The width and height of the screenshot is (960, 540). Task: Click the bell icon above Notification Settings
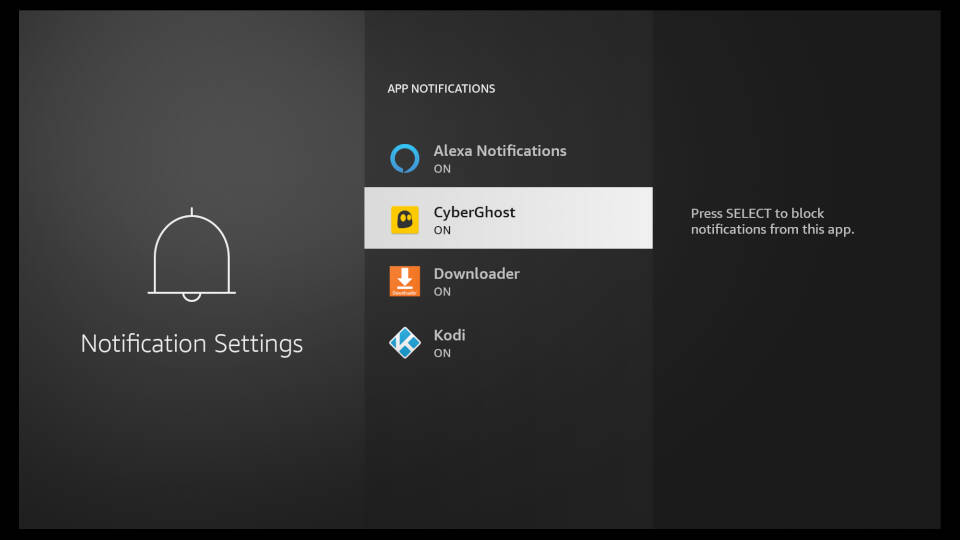[x=192, y=254]
